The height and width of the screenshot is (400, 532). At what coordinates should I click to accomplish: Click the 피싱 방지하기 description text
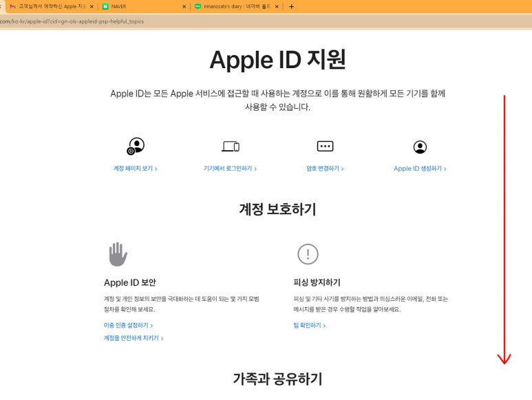point(370,304)
